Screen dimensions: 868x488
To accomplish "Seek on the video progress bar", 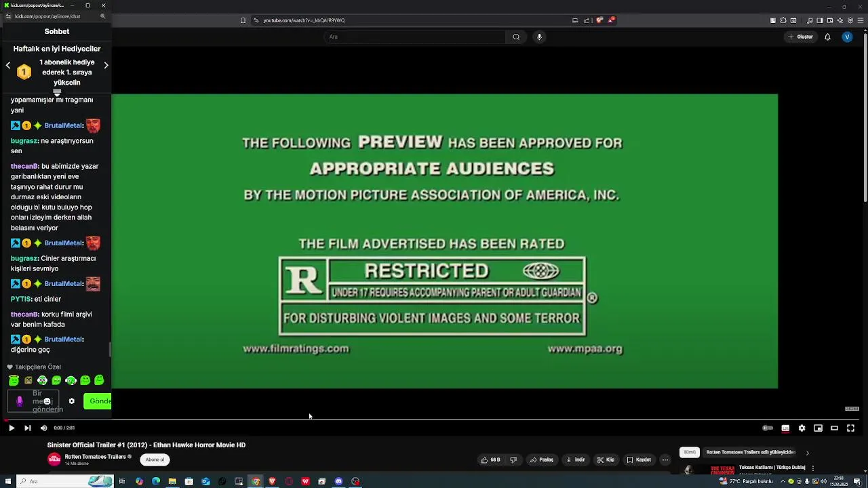I will coord(434,420).
